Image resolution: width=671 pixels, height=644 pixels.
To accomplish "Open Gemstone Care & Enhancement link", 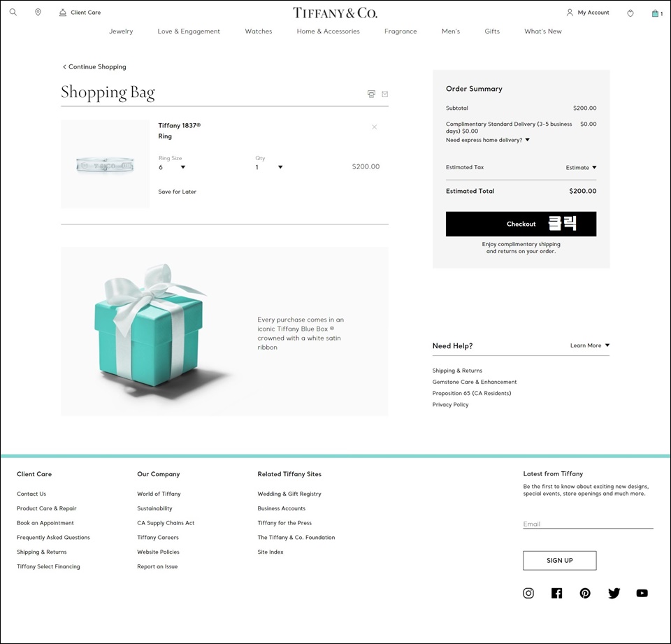I will [x=475, y=382].
